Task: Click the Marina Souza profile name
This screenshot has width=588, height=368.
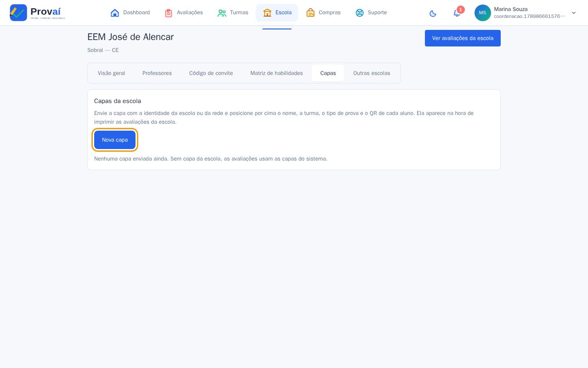Action: coord(511,9)
